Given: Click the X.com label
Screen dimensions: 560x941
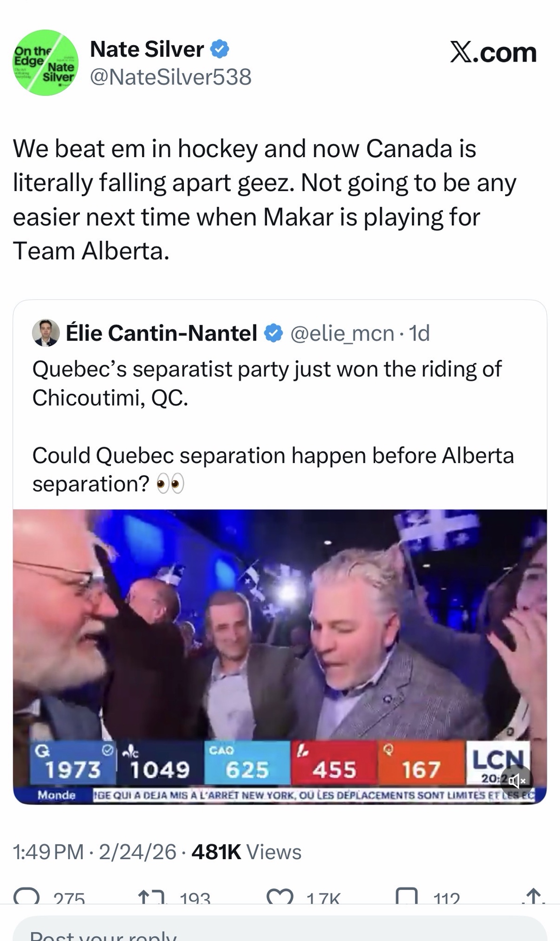Looking at the screenshot, I should point(493,52).
